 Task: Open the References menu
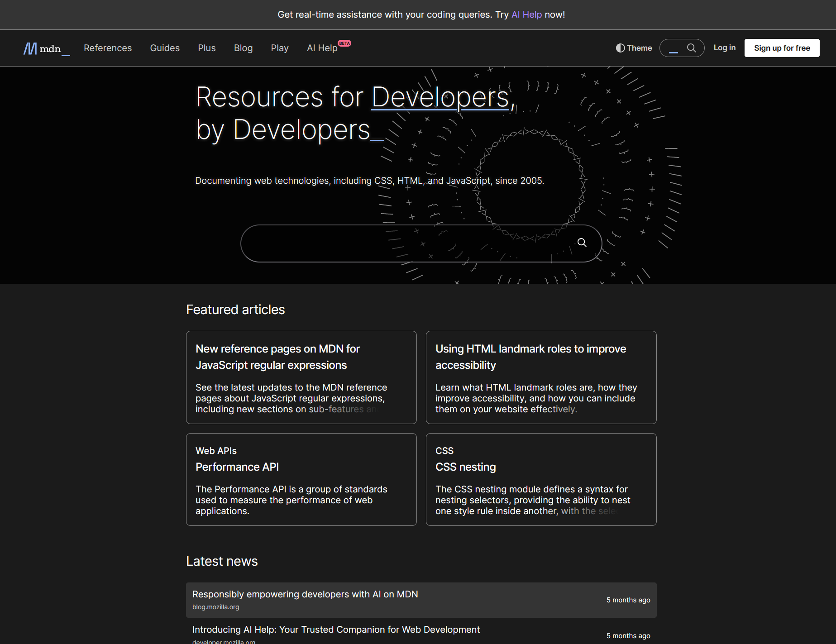108,48
